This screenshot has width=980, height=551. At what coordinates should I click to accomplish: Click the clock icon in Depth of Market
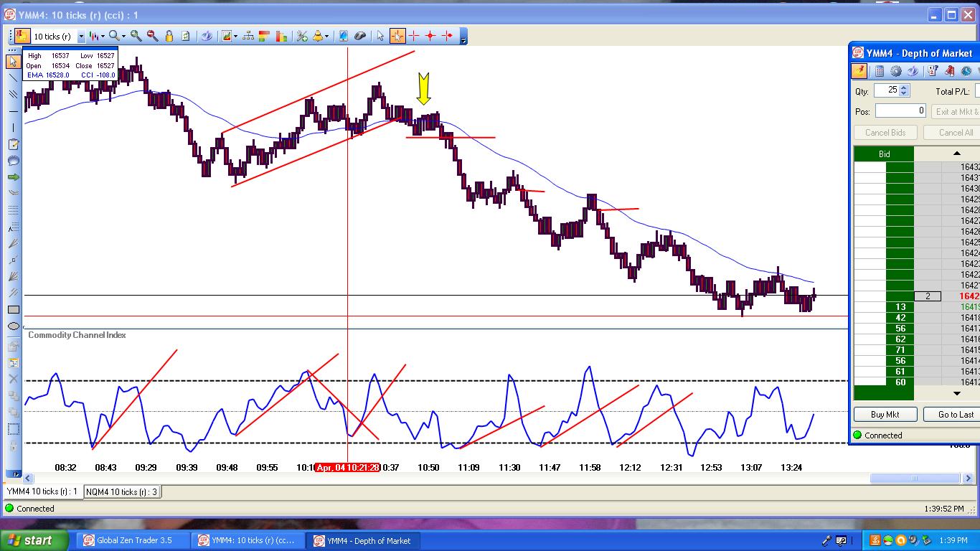click(x=966, y=71)
